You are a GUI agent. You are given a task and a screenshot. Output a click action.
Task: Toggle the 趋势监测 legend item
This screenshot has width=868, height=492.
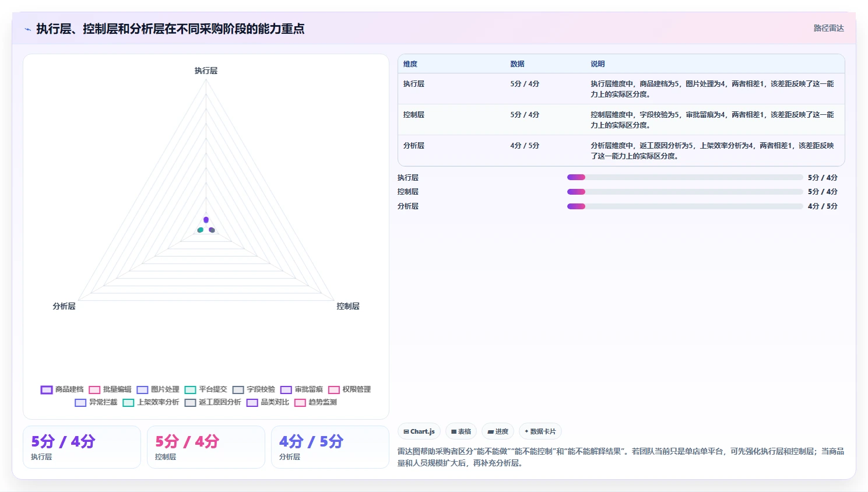pyautogui.click(x=315, y=402)
